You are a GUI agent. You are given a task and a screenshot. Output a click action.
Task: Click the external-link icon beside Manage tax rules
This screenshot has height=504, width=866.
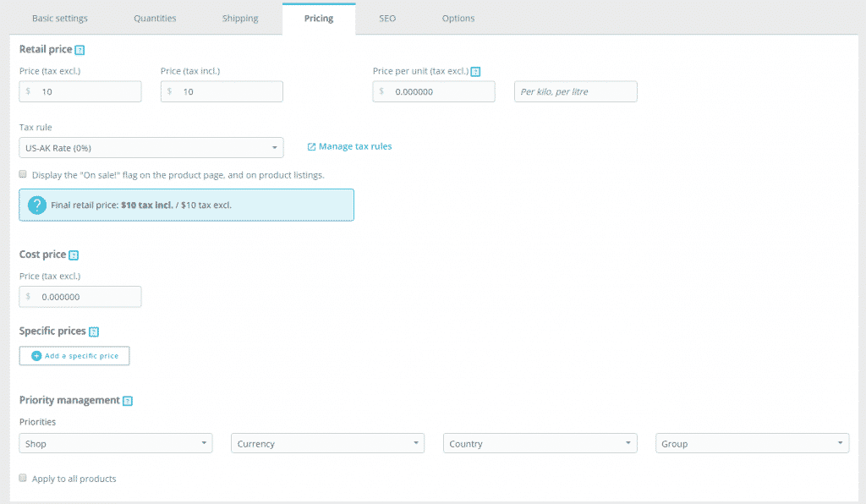313,145
